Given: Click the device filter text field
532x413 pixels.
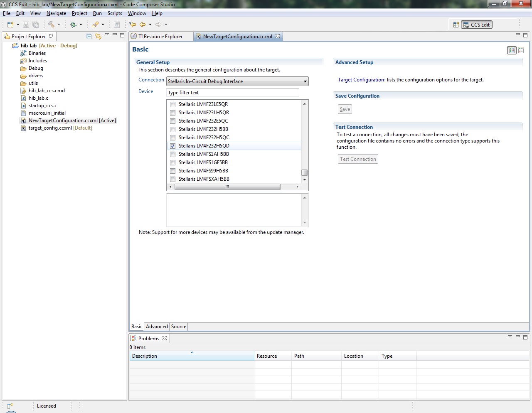Looking at the screenshot, I should coord(232,93).
